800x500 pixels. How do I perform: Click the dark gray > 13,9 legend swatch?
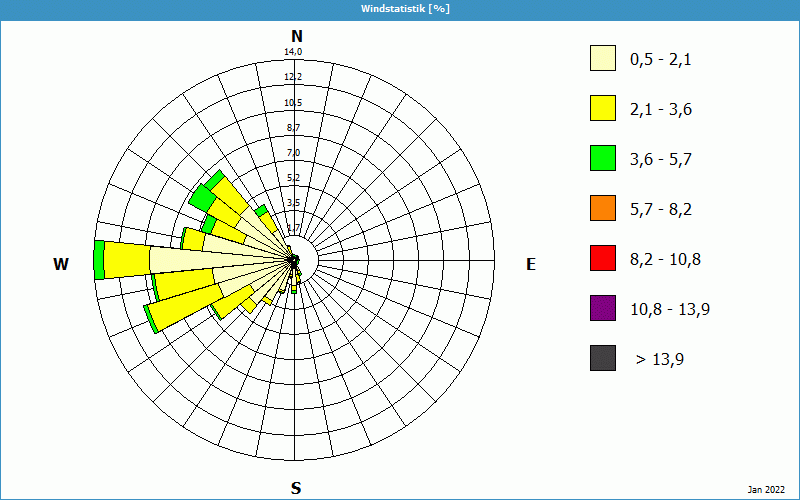tap(602, 358)
